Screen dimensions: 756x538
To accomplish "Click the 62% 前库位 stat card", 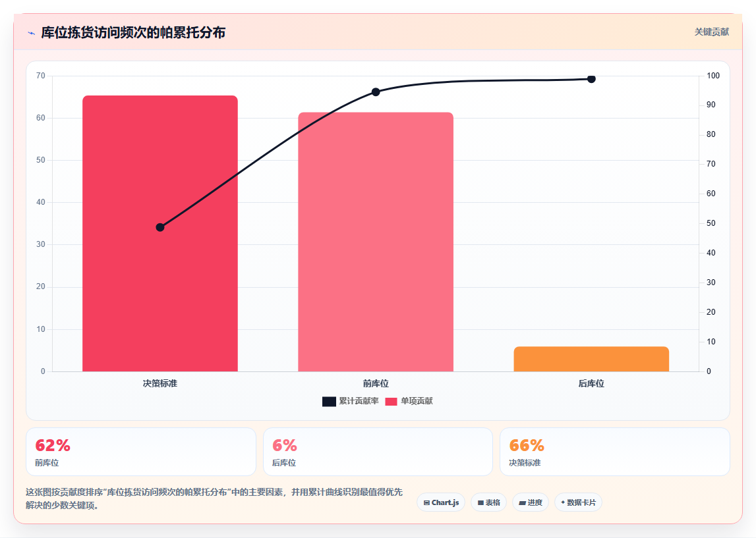I will click(141, 452).
